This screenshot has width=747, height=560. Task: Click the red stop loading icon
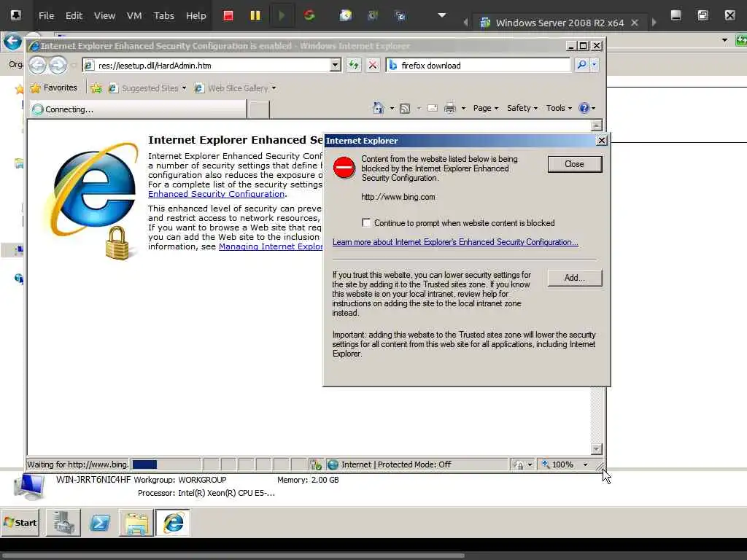point(373,65)
